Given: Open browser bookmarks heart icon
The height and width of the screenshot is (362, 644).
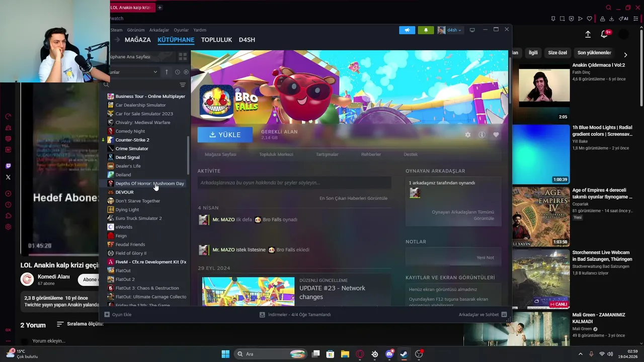Looking at the screenshot, I should [589, 19].
